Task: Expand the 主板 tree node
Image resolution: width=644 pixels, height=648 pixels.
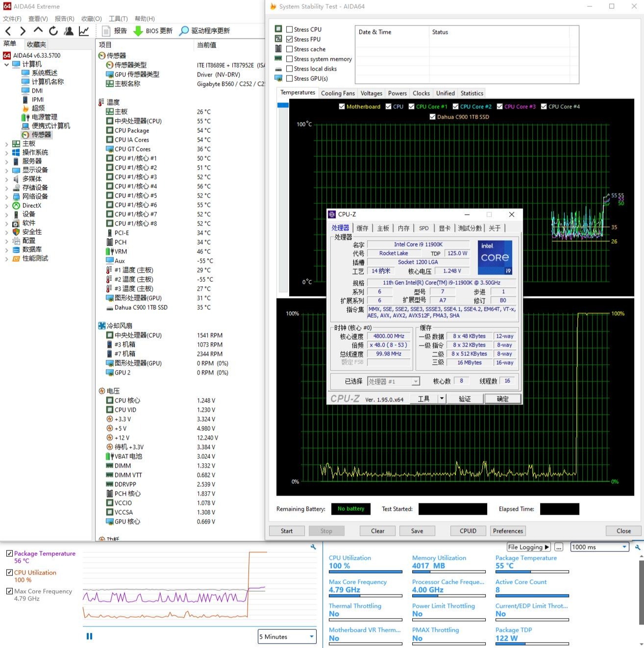Action: pos(6,144)
